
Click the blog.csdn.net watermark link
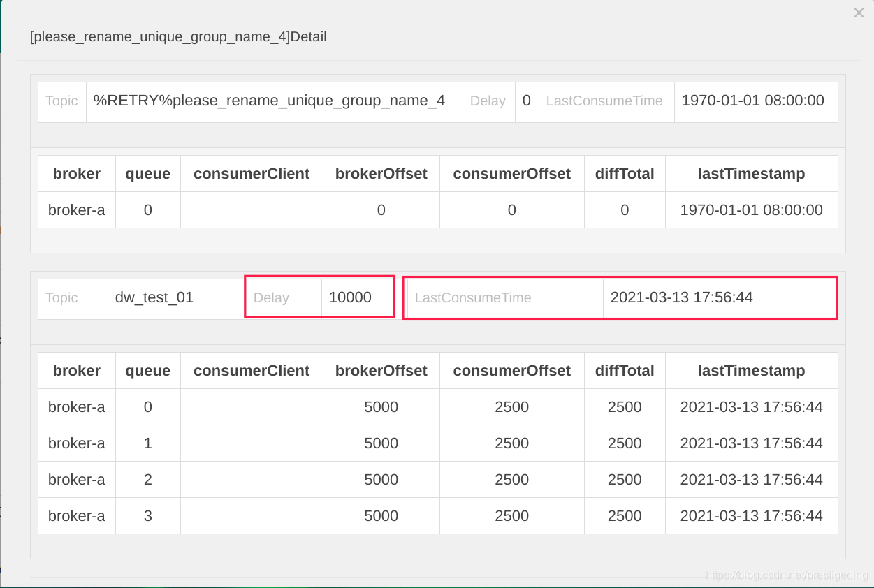pyautogui.click(x=787, y=575)
